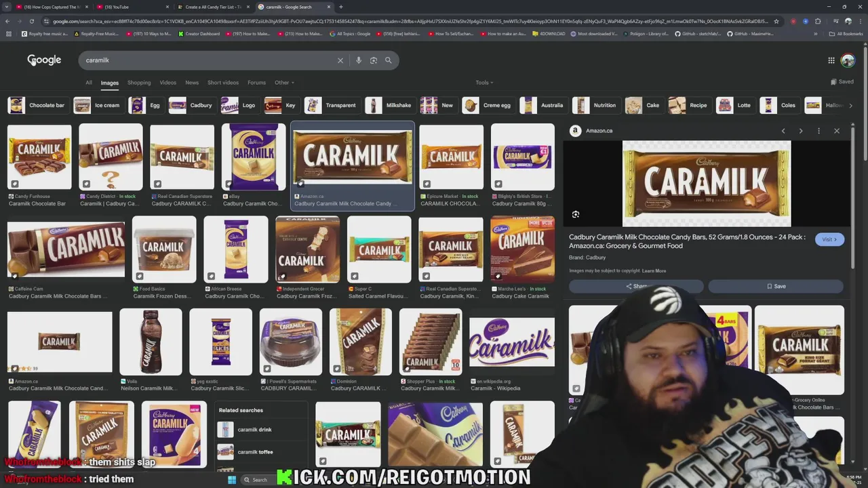Open the large Caramilk preview image

(707, 184)
